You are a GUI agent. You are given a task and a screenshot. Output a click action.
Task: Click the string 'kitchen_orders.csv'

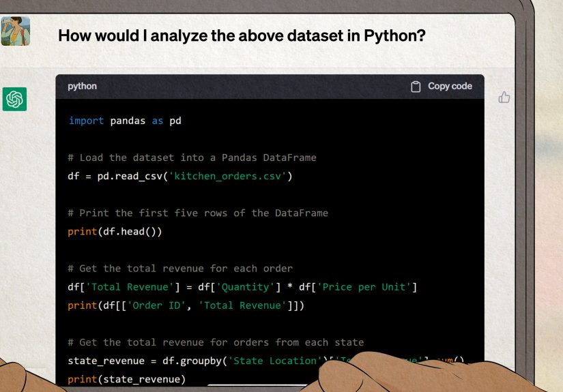point(228,176)
